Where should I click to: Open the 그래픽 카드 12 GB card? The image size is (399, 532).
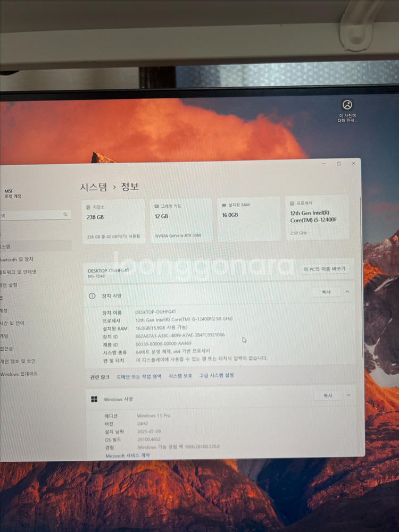[x=181, y=221]
